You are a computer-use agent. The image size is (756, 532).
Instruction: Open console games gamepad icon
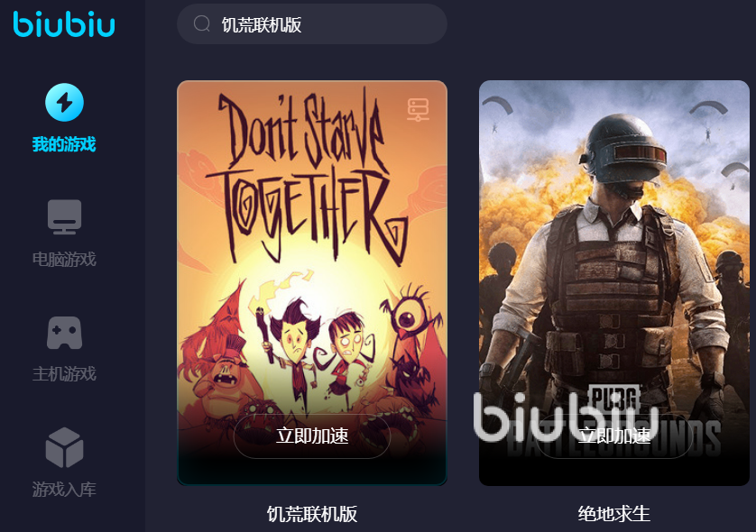(x=64, y=333)
